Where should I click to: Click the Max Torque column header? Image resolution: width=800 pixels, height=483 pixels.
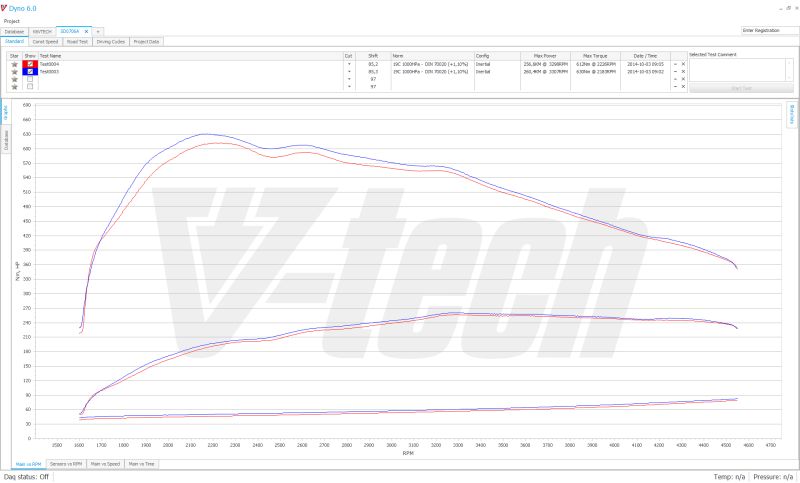click(x=595, y=56)
